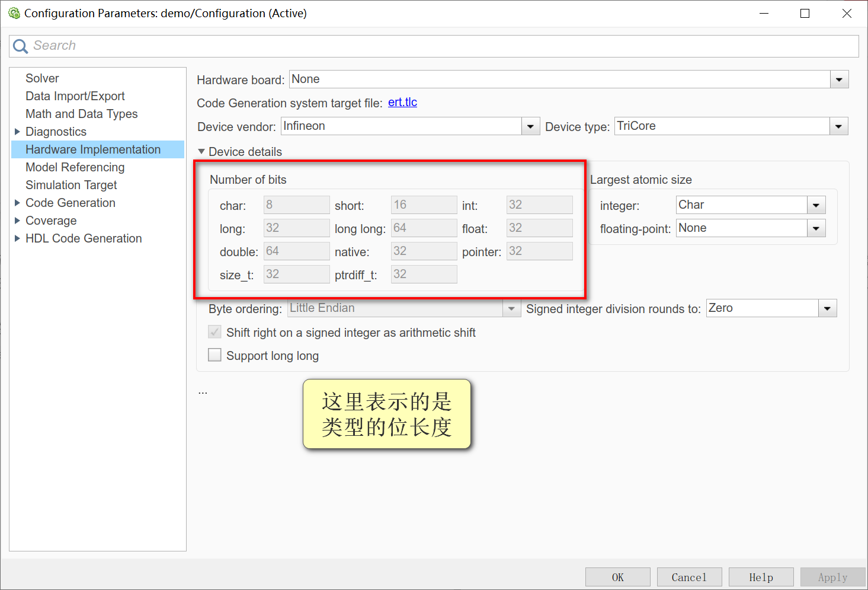Select Hardware Implementation category

coord(98,149)
